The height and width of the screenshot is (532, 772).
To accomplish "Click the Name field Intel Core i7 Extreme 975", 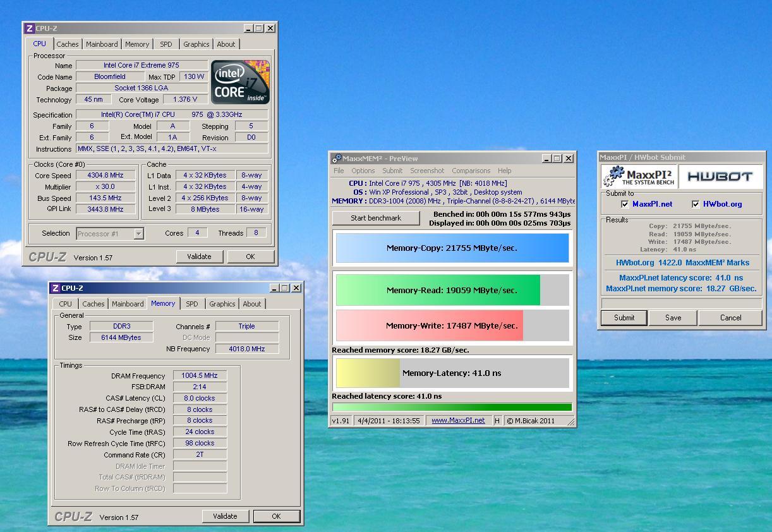I will coord(142,65).
